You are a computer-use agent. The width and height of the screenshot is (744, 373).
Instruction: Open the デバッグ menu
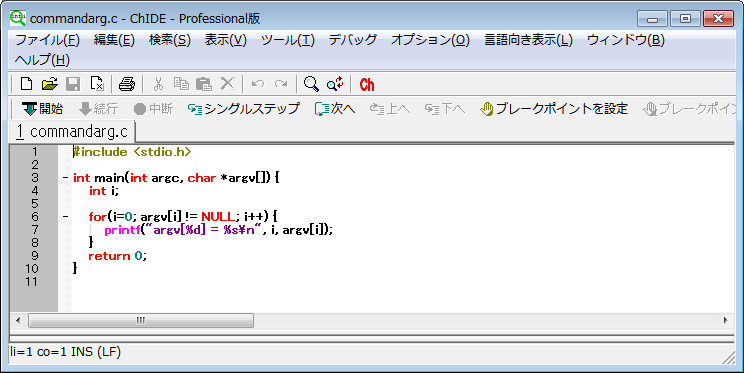point(353,40)
